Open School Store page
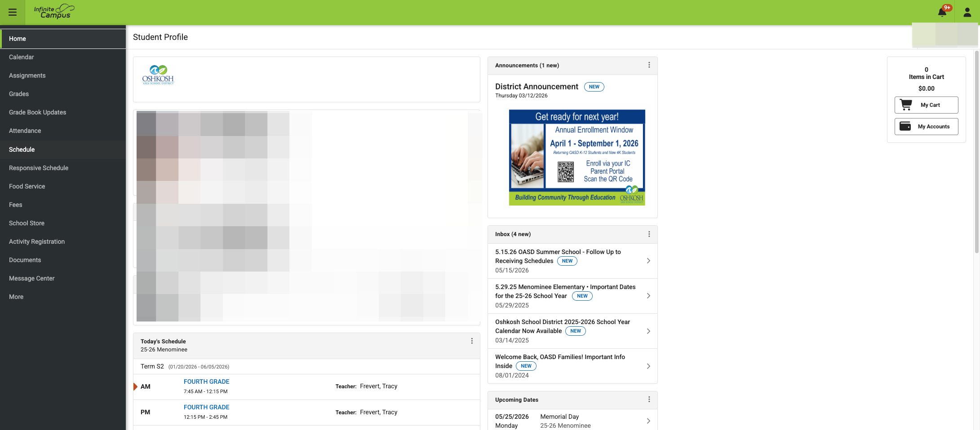980x430 pixels. tap(63, 223)
